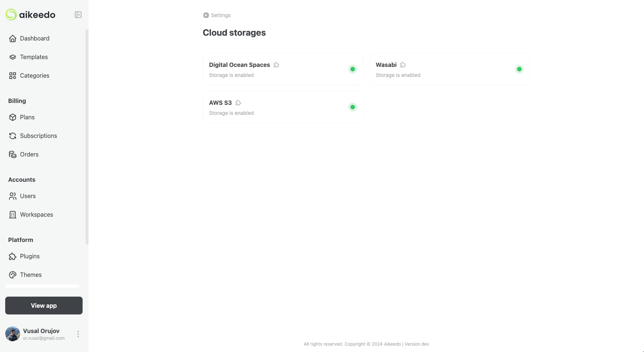Select the Plugins puzzle-piece icon
The width and height of the screenshot is (644, 352).
pos(13,256)
